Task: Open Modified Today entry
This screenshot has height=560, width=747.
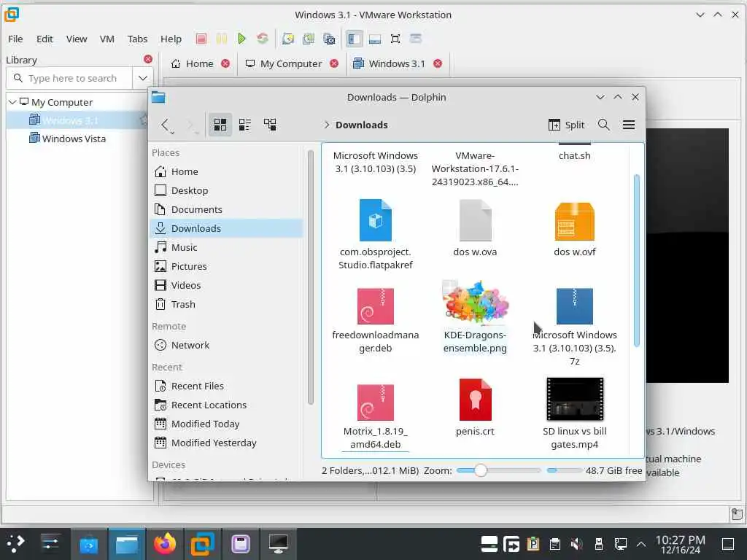Action: [226, 424]
